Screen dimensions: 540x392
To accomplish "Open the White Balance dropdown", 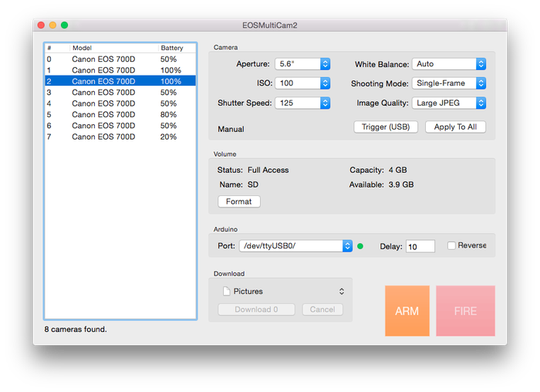I will (x=449, y=64).
